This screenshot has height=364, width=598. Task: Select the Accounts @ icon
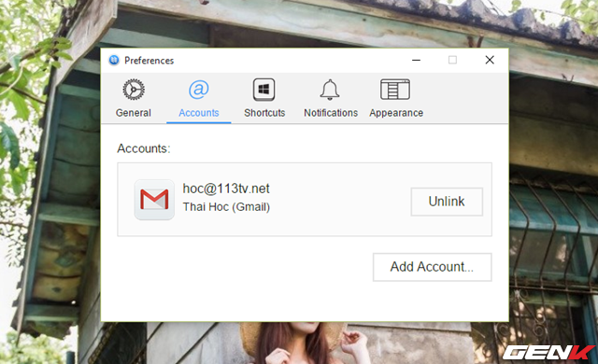click(199, 90)
